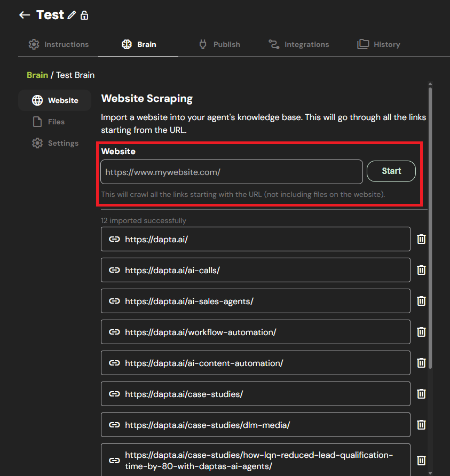450x476 pixels.
Task: Remove the case-studies URL via its trash icon
Action: [421, 394]
